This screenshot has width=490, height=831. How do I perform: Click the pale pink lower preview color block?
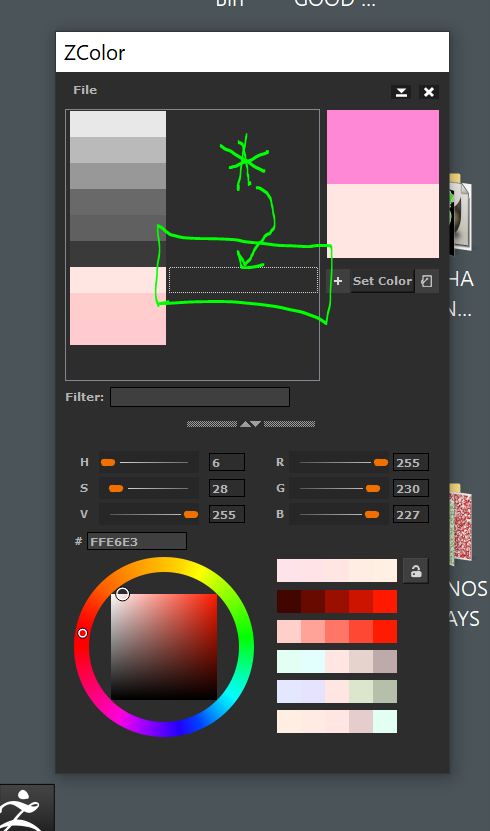pos(382,221)
